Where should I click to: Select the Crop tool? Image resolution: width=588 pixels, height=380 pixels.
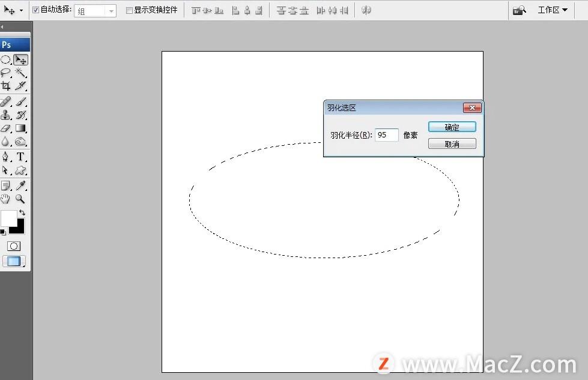(5, 86)
